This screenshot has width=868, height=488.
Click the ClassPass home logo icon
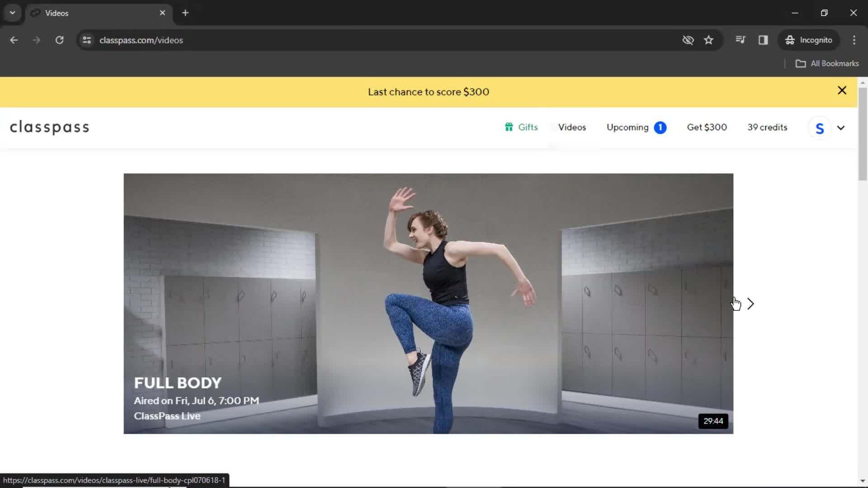click(x=49, y=127)
